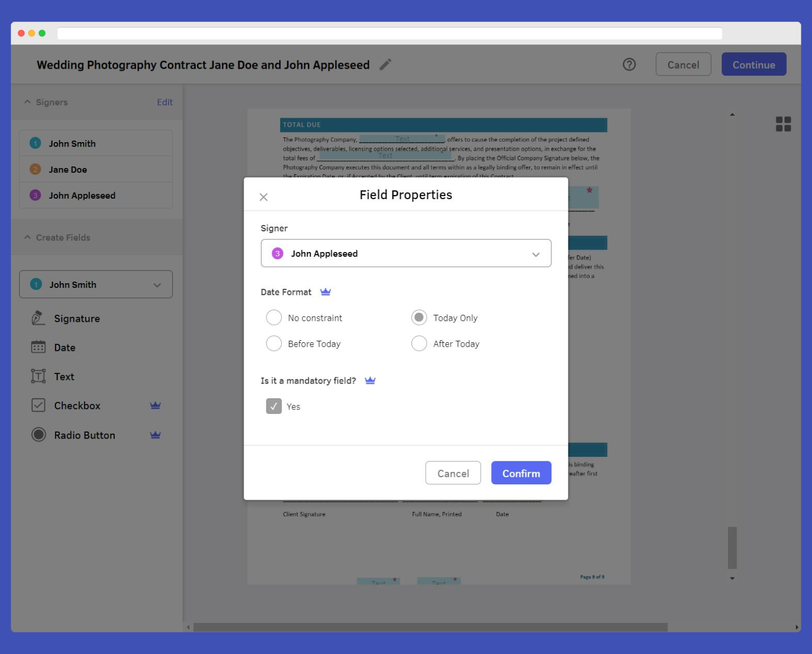Collapse the Signers panel

[x=27, y=102]
